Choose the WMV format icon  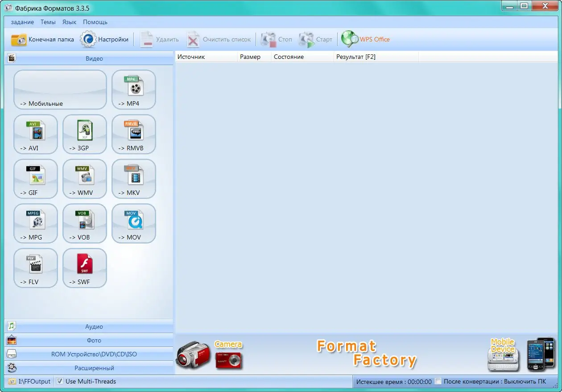(85, 179)
